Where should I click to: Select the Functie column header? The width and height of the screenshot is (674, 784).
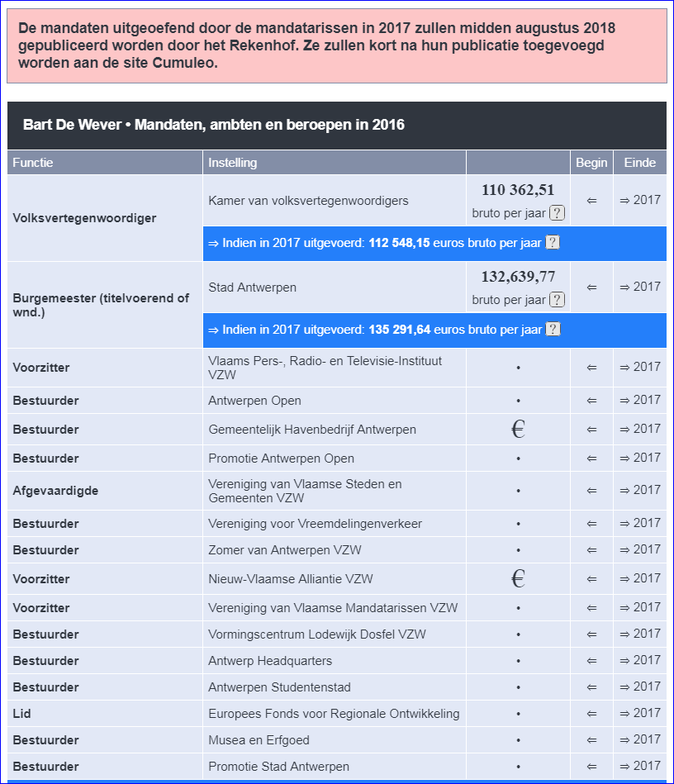(31, 163)
